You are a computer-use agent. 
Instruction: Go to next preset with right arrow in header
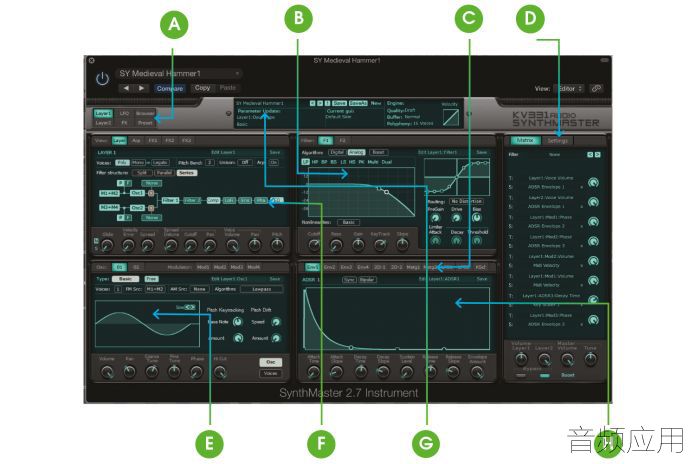pyautogui.click(x=141, y=88)
